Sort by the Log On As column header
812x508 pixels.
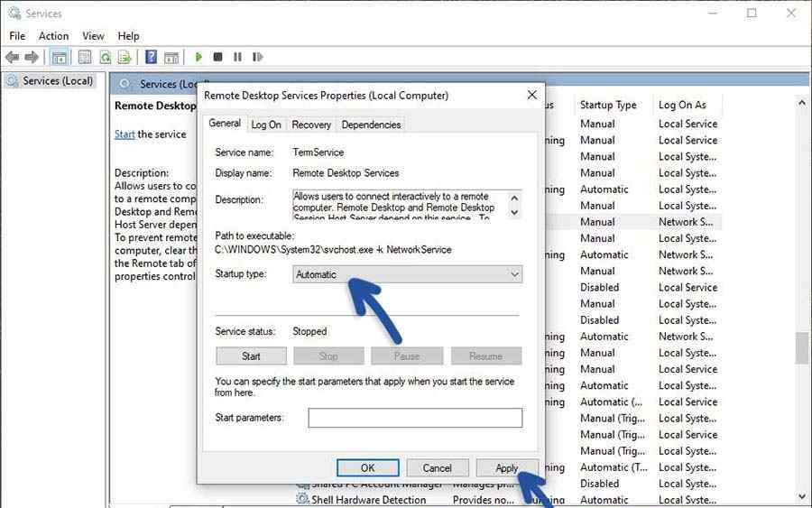click(683, 105)
